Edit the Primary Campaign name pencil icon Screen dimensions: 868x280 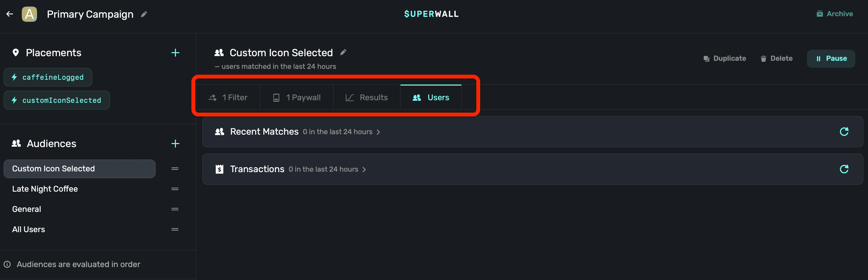point(144,14)
